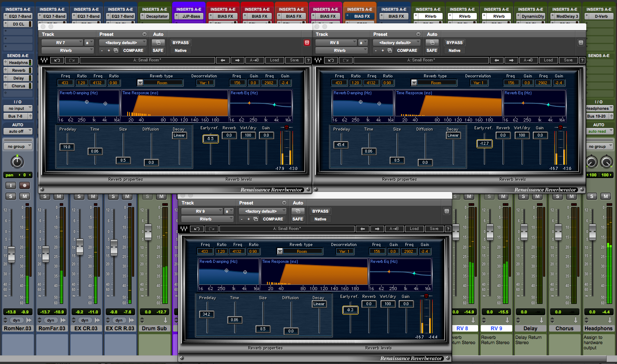
Task: Click the record-enable icon below the pan knob
Action: [x=24, y=185]
